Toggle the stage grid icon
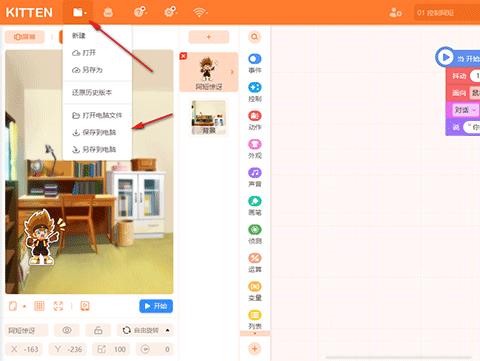 click(x=39, y=306)
